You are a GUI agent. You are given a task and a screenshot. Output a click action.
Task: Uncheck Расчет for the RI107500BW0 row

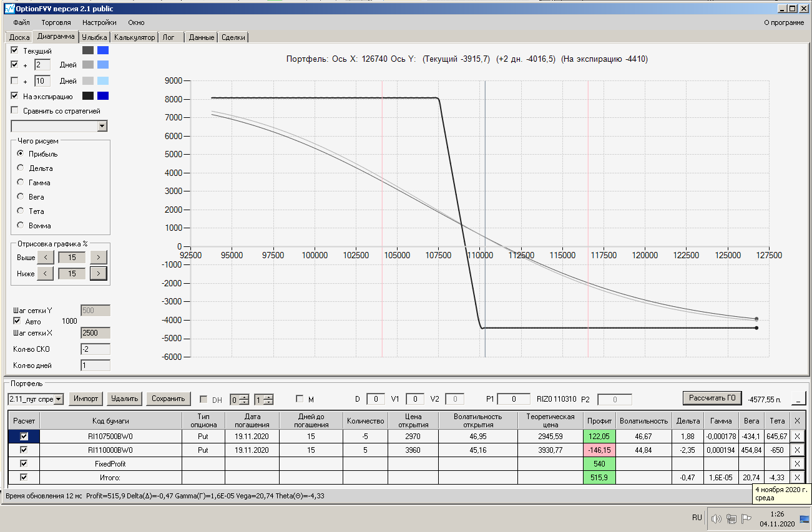click(24, 437)
